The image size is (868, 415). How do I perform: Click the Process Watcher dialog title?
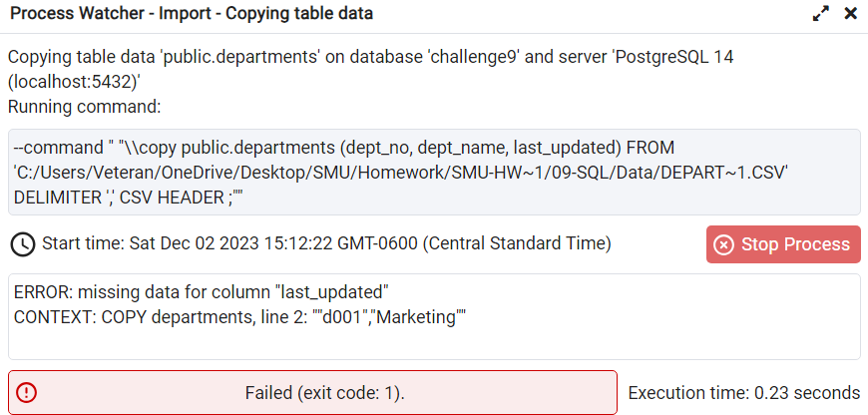[x=192, y=14]
